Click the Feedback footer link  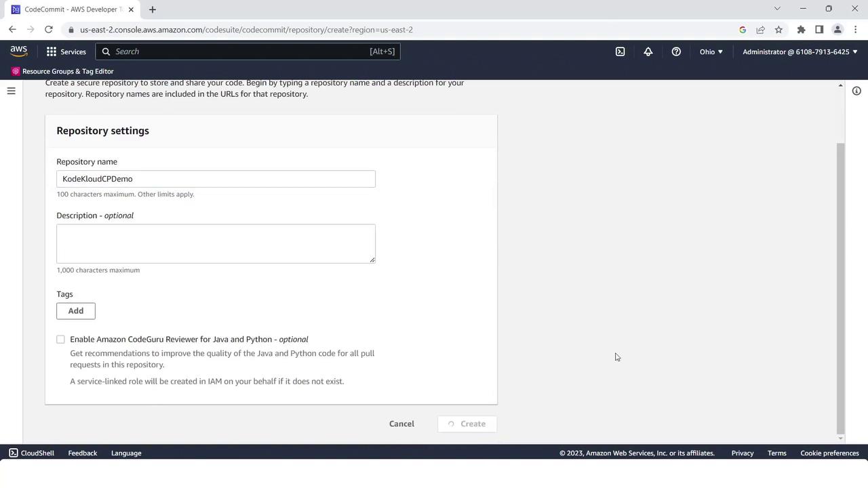[x=83, y=453]
